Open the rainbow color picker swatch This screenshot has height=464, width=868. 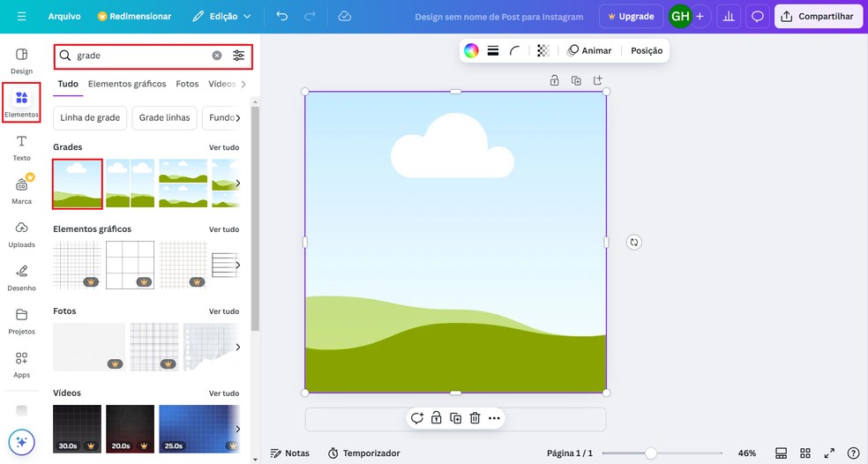pos(471,50)
